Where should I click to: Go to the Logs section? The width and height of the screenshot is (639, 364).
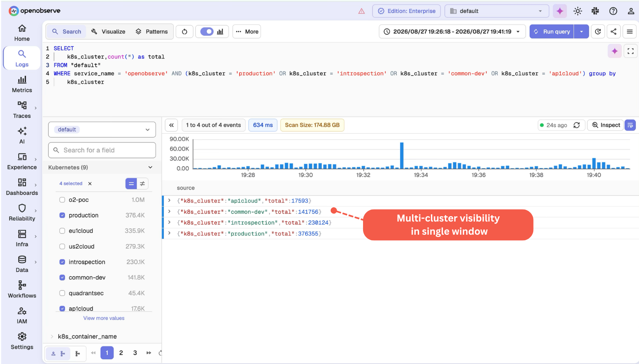coord(22,58)
